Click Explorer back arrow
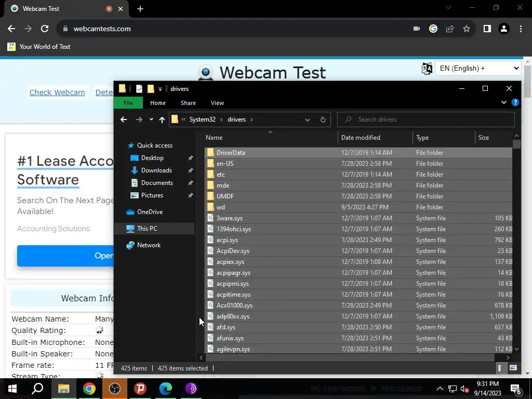 click(x=124, y=119)
